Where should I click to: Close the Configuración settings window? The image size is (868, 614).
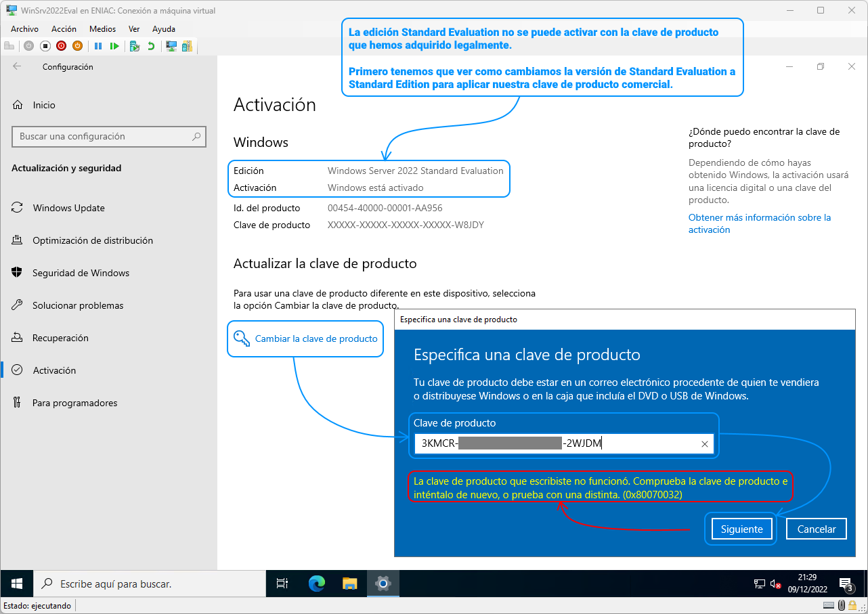(x=852, y=66)
